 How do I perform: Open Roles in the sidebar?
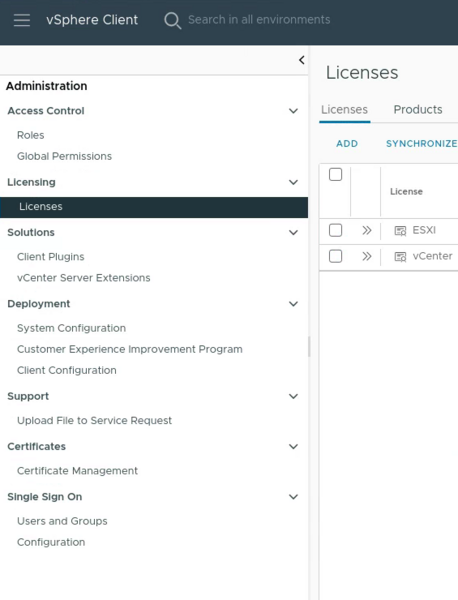31,135
